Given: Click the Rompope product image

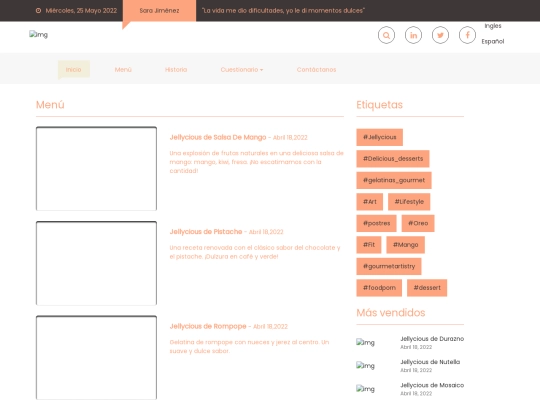Looking at the screenshot, I should point(96,357).
